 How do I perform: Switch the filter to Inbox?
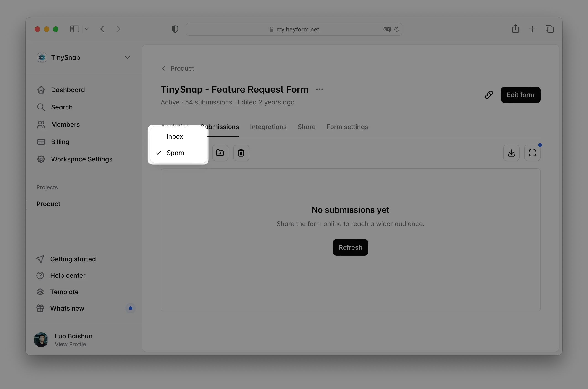pyautogui.click(x=175, y=136)
